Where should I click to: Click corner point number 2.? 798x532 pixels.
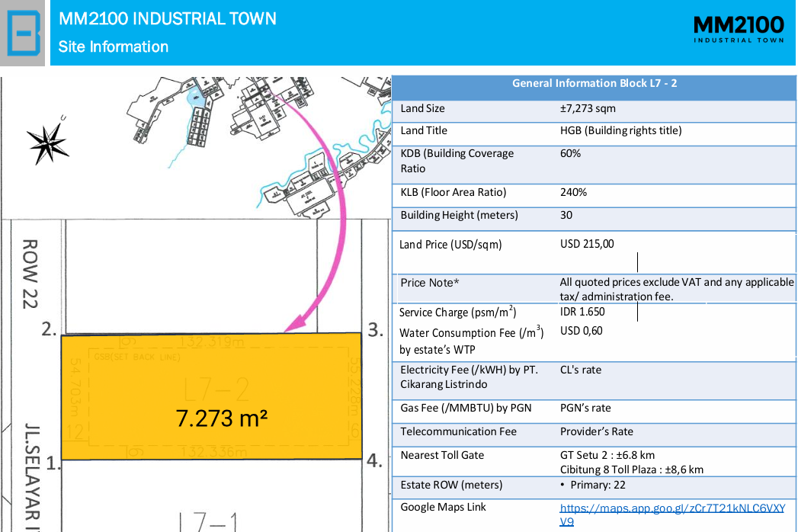49,329
